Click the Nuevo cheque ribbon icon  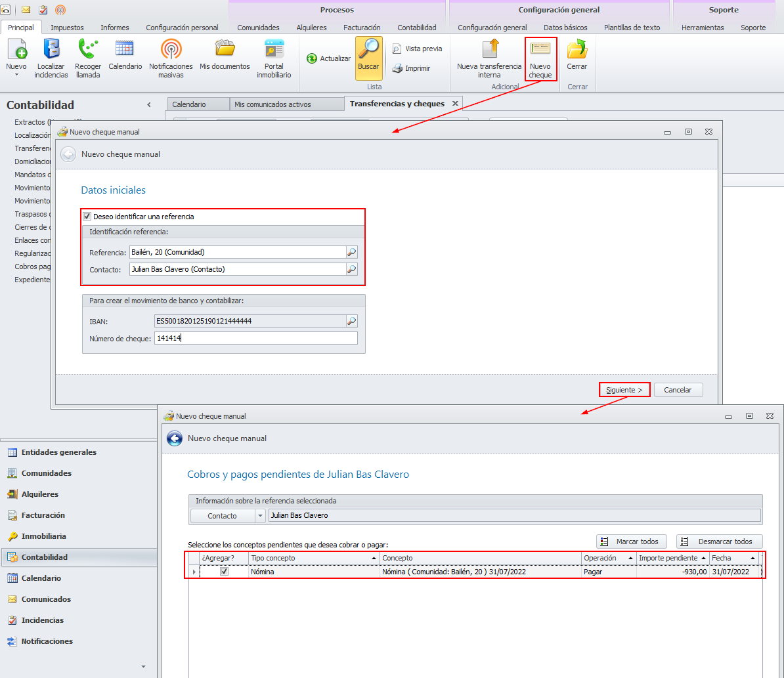click(x=540, y=51)
